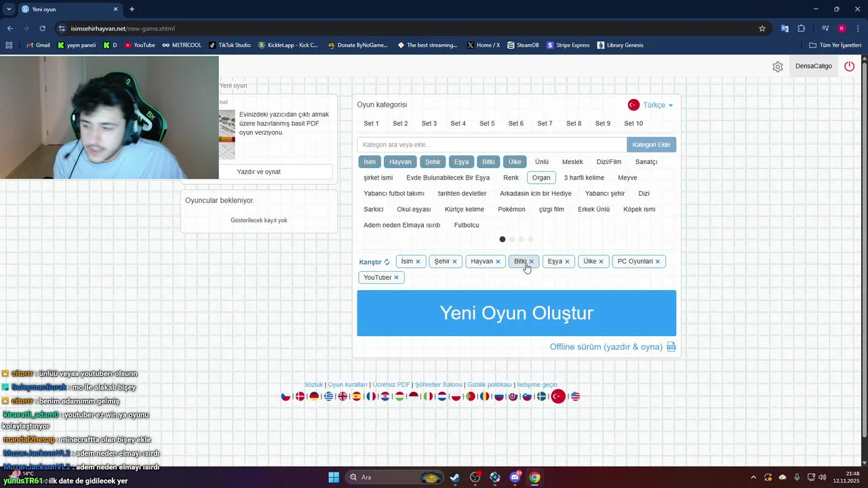Expand the system tray hidden icons
This screenshot has width=868, height=488.
pyautogui.click(x=753, y=477)
